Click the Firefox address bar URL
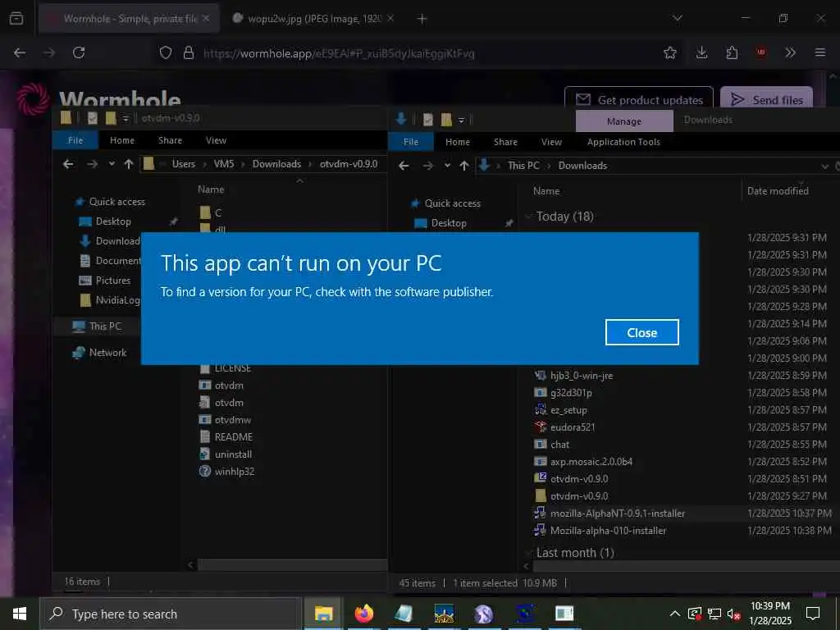Image resolution: width=840 pixels, height=630 pixels. pos(339,53)
